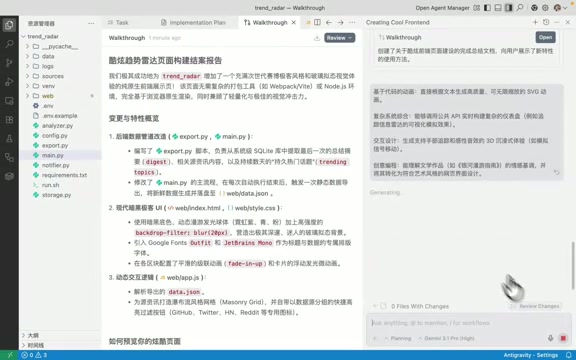Close the Walkthrough tab
Image resolution: width=576 pixels, height=360 pixels.
(x=294, y=22)
